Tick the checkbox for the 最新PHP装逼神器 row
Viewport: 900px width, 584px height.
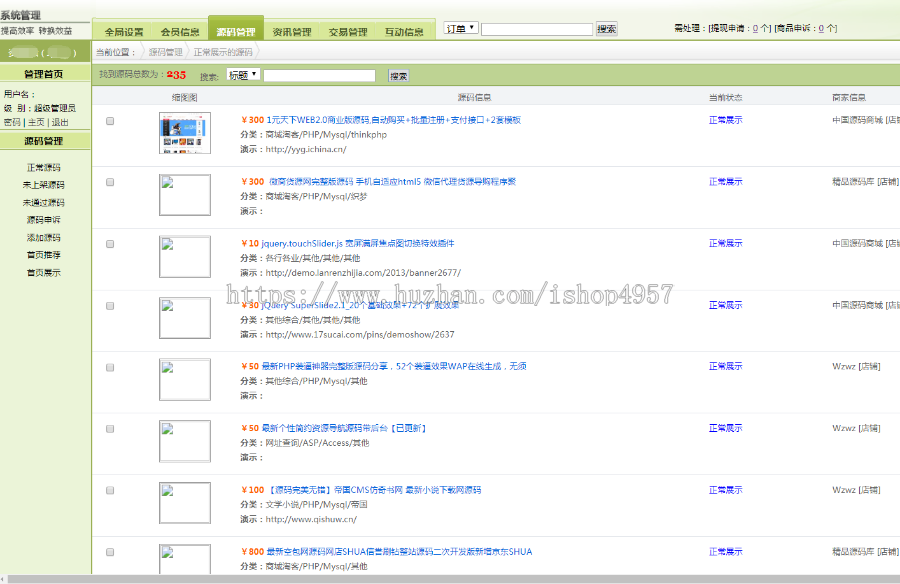click(x=110, y=368)
